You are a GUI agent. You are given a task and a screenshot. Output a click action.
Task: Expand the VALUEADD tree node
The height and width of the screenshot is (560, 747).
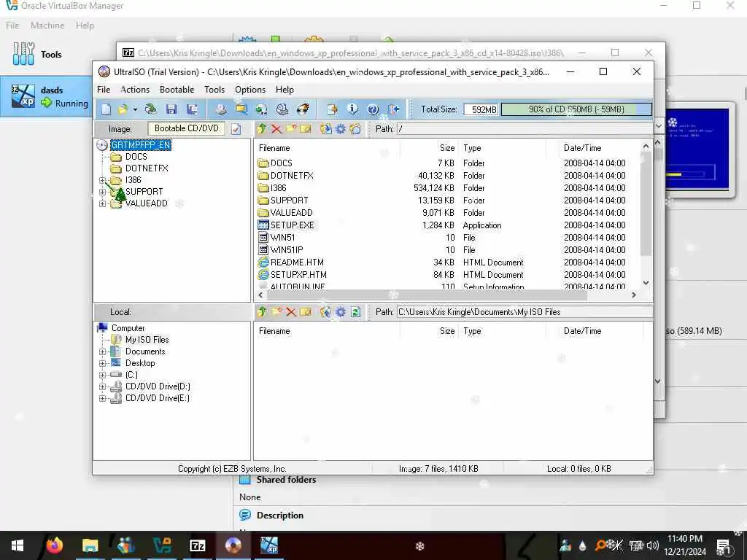coord(102,203)
